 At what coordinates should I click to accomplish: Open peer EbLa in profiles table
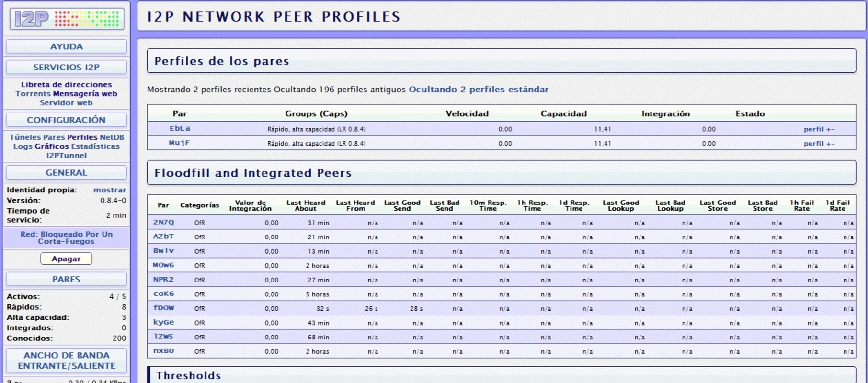click(x=180, y=128)
